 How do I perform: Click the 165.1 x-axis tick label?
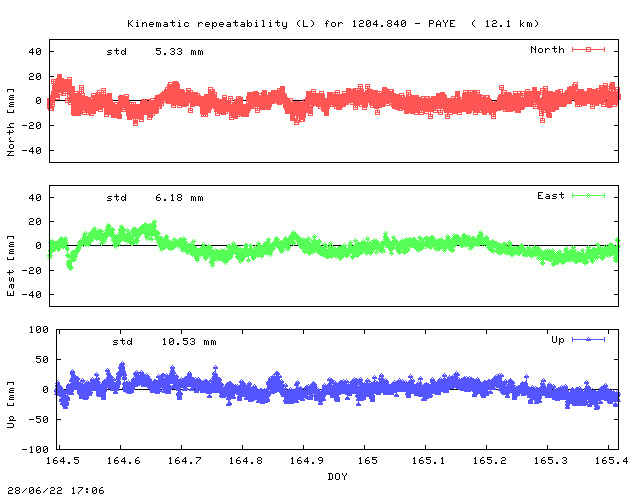[429, 461]
